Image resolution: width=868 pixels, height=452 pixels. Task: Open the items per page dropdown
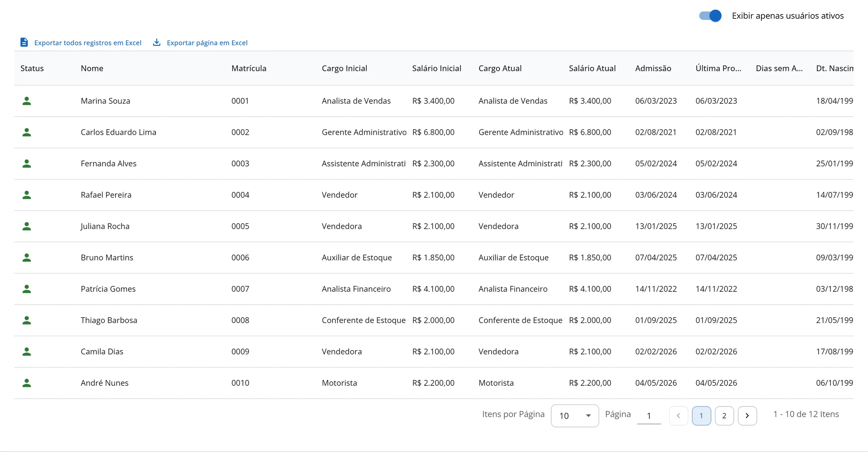coord(575,416)
